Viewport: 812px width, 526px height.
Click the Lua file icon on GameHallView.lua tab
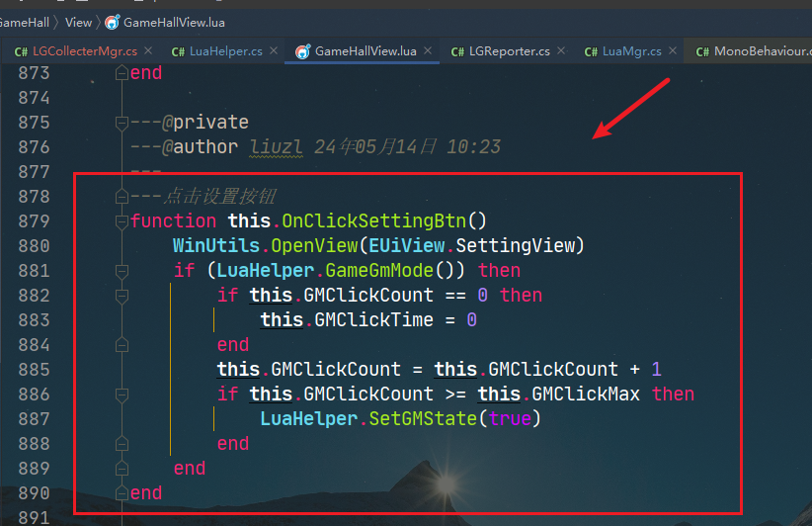(303, 51)
